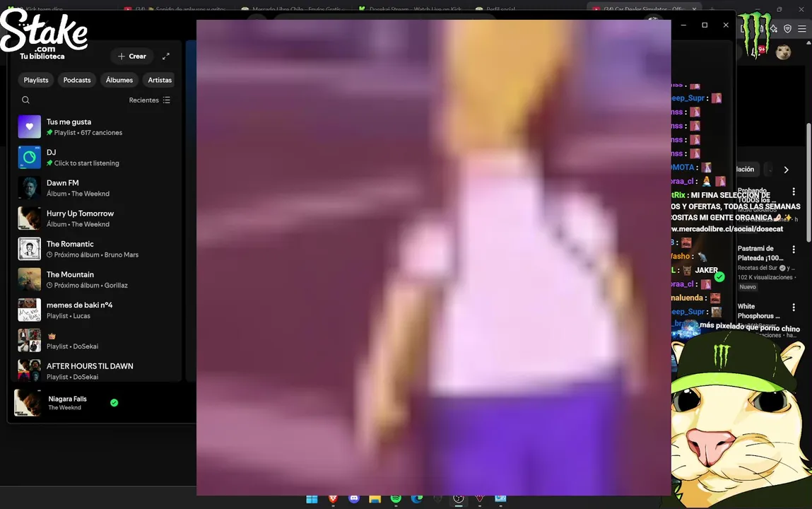Click The Romantic cover art
Image resolution: width=812 pixels, height=509 pixels.
pyautogui.click(x=30, y=249)
